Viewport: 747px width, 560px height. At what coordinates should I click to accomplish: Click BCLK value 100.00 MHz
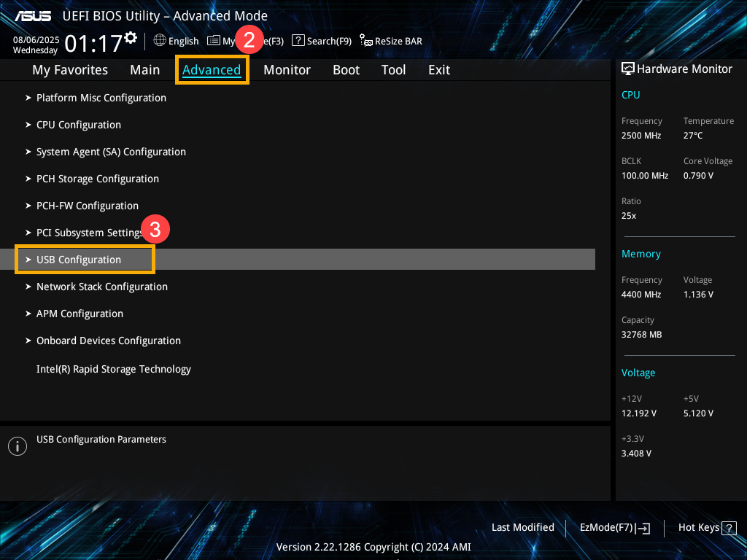[x=645, y=176]
